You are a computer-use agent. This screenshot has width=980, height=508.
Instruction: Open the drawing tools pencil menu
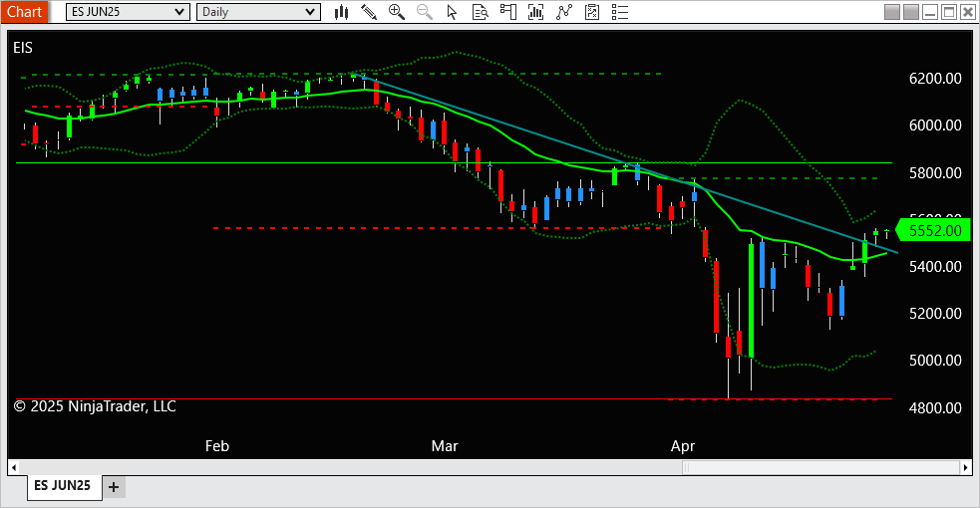tap(369, 12)
